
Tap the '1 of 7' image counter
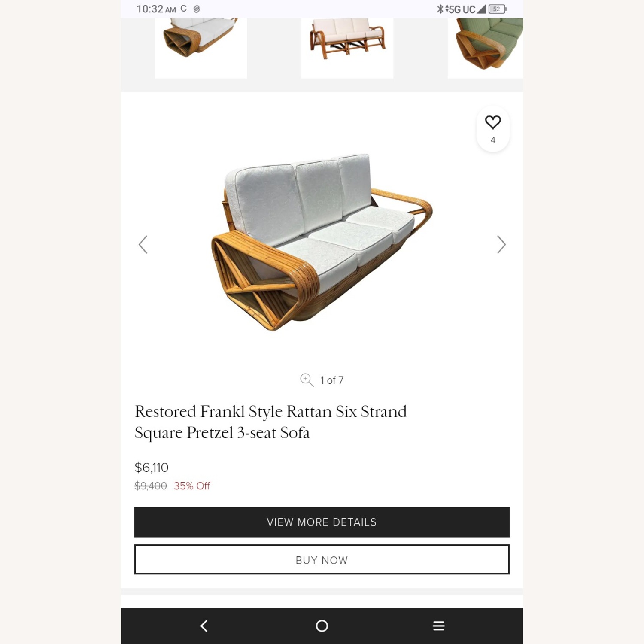(x=332, y=380)
